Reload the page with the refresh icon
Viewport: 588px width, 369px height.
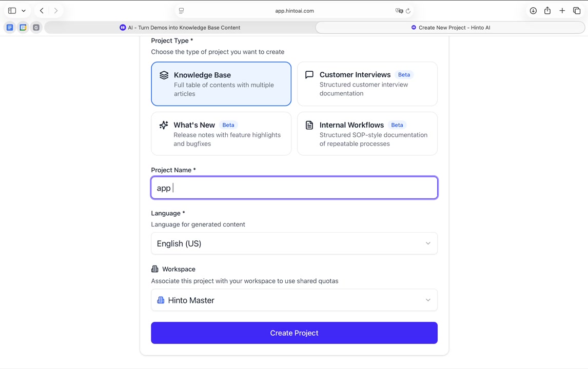tap(408, 11)
